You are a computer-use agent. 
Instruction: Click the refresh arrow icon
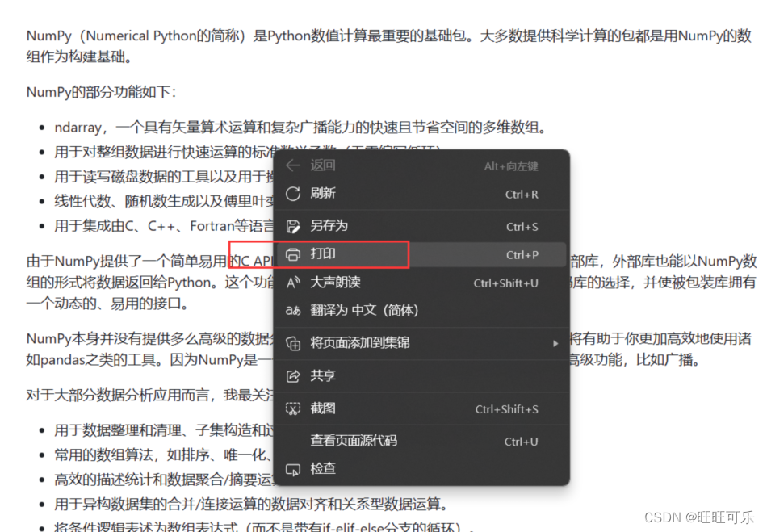(x=293, y=194)
